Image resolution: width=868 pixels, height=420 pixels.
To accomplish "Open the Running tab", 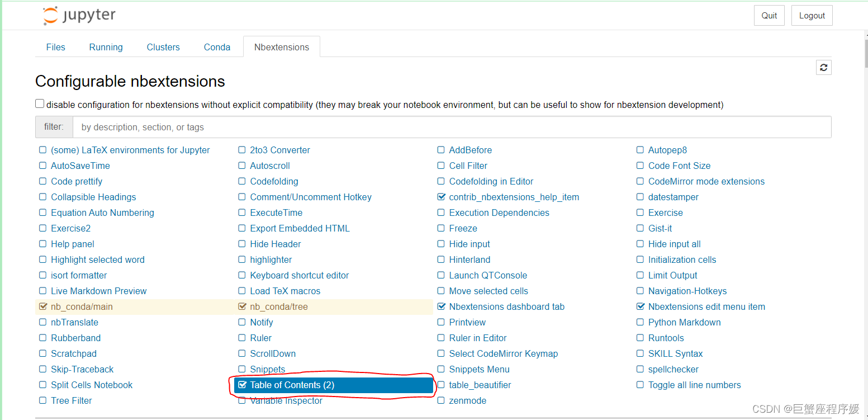I will tap(106, 47).
